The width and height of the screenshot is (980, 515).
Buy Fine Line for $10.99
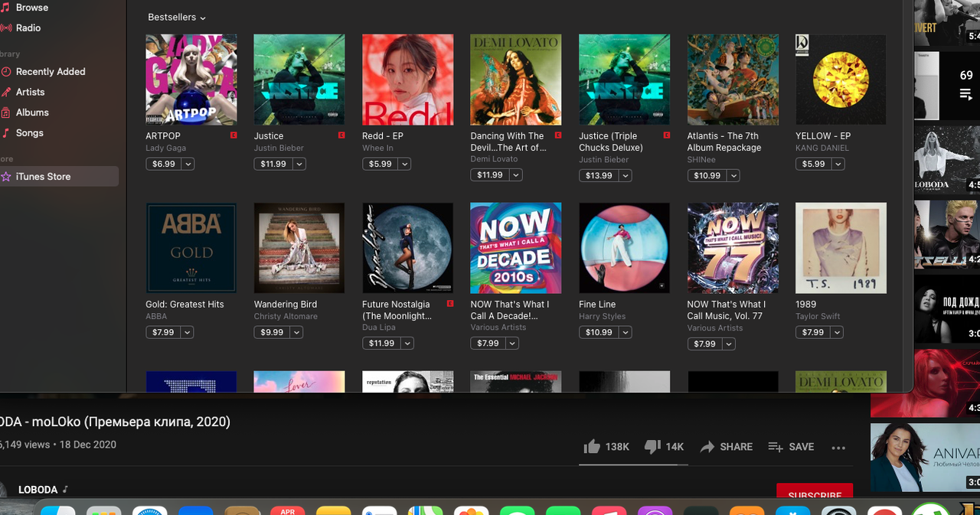[598, 332]
